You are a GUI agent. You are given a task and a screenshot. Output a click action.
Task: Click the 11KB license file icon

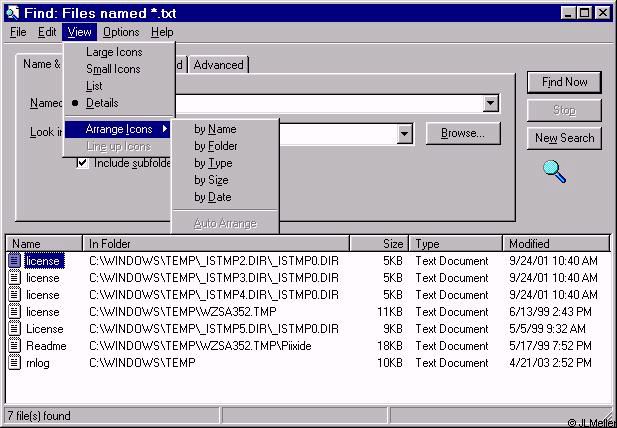15,311
